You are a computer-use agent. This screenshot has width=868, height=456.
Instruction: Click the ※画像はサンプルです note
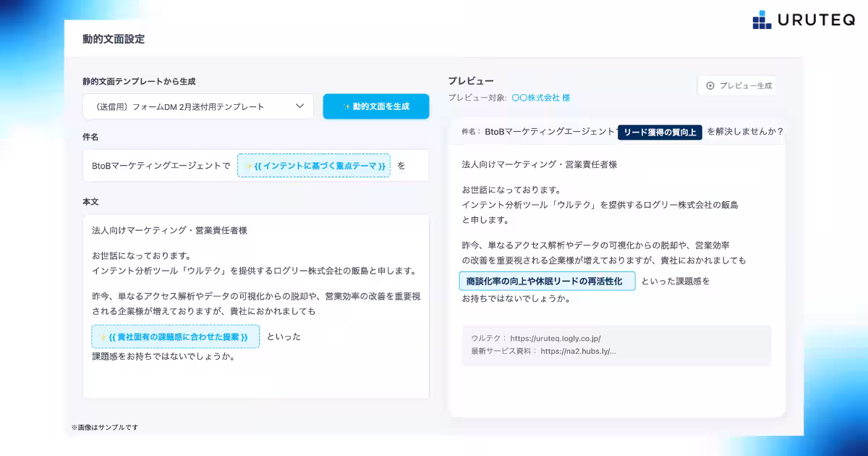pyautogui.click(x=104, y=428)
